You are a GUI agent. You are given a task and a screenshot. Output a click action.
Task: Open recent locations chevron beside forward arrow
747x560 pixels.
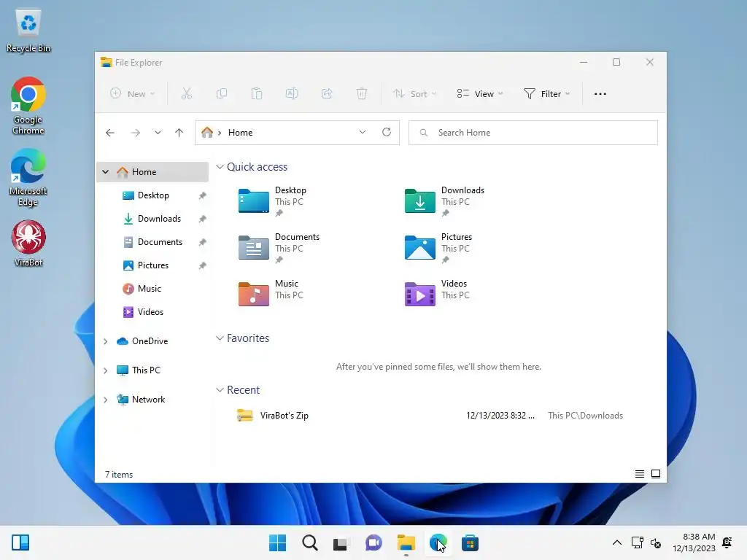(158, 133)
